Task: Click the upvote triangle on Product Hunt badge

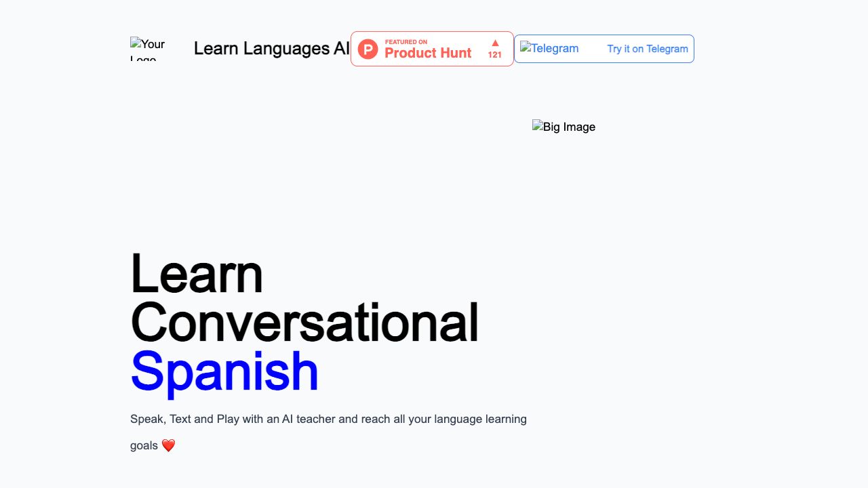Action: [495, 43]
